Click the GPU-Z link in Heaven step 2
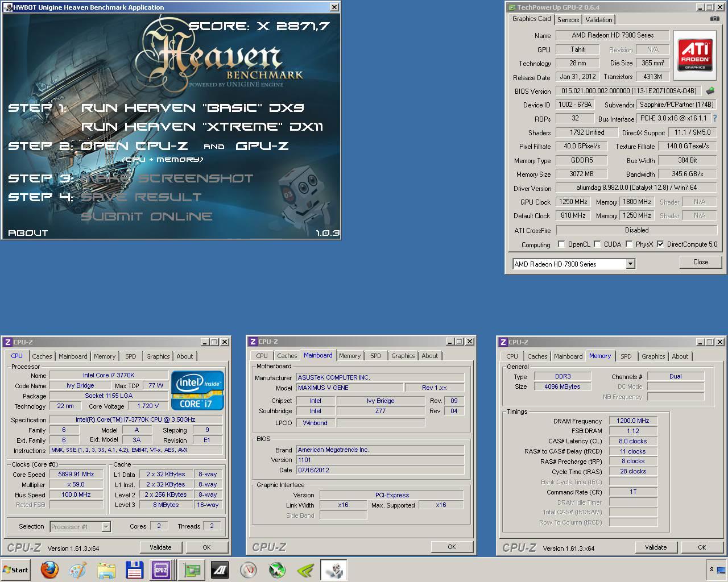Screen dimensions: 728x582 click(x=262, y=145)
